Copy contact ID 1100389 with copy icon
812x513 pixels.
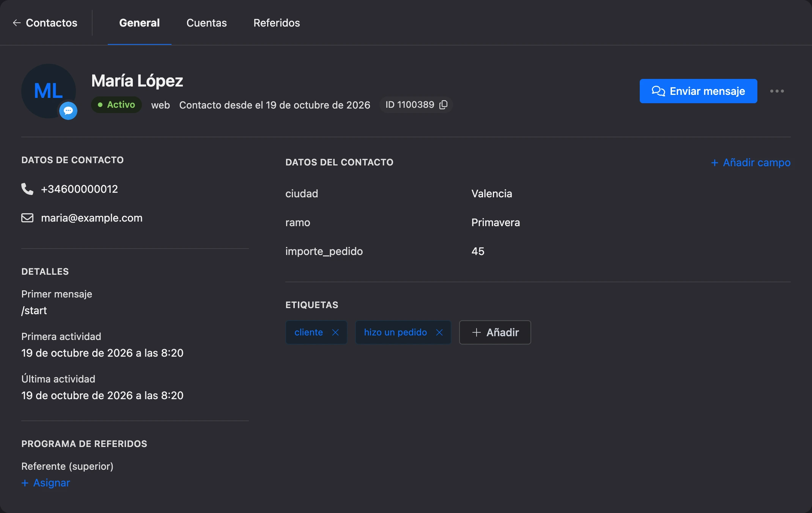pyautogui.click(x=443, y=105)
